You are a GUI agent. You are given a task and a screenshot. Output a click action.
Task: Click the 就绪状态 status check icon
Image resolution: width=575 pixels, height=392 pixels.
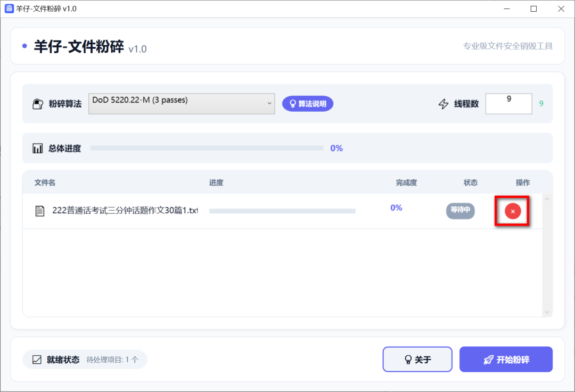click(37, 360)
